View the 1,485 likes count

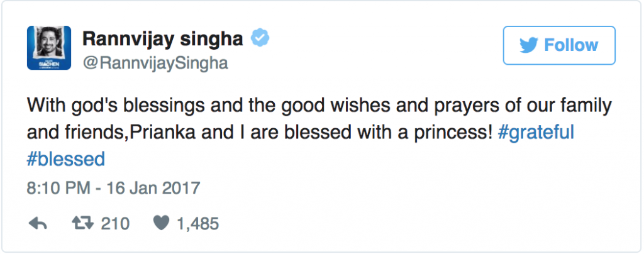click(199, 223)
